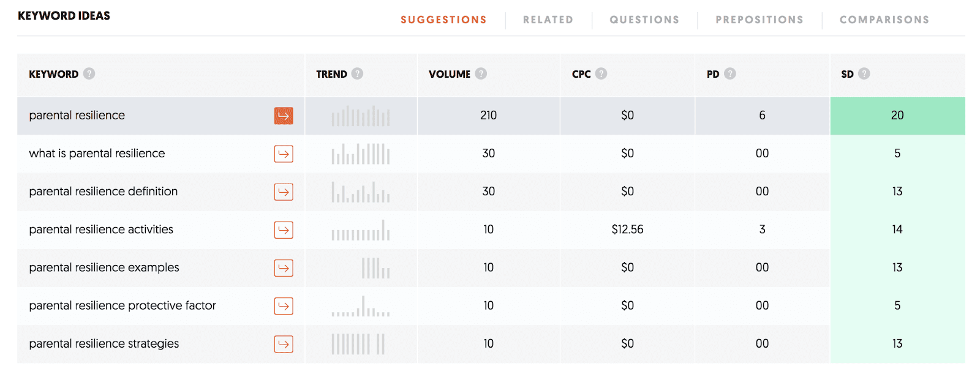Select the PREPOSITIONS tab
Screen dimensions: 980x377
[759, 19]
